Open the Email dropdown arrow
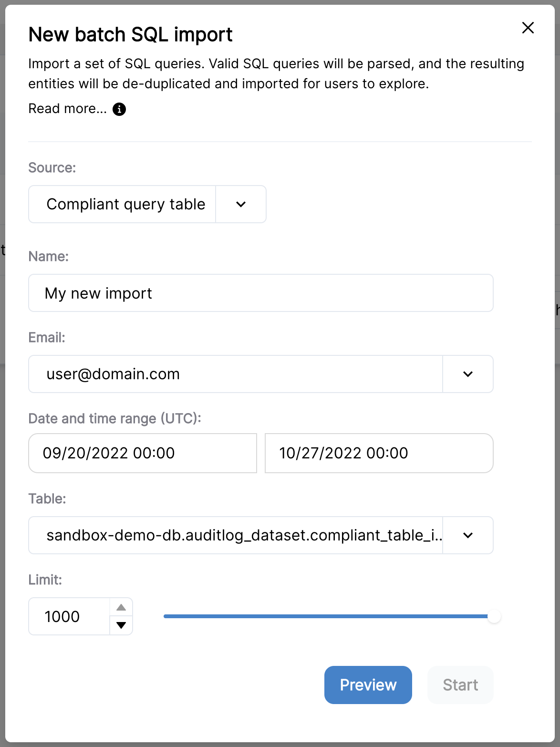The height and width of the screenshot is (747, 560). coord(468,374)
